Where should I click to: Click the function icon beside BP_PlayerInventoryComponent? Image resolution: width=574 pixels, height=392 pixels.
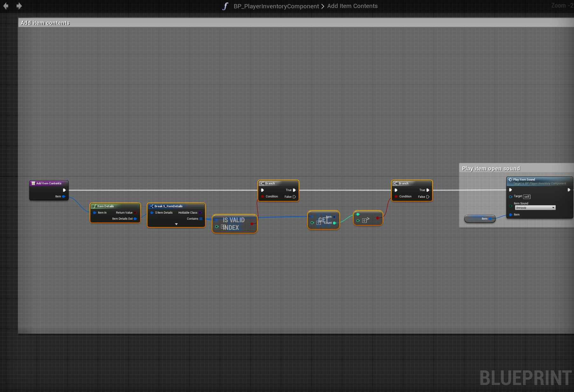point(225,6)
